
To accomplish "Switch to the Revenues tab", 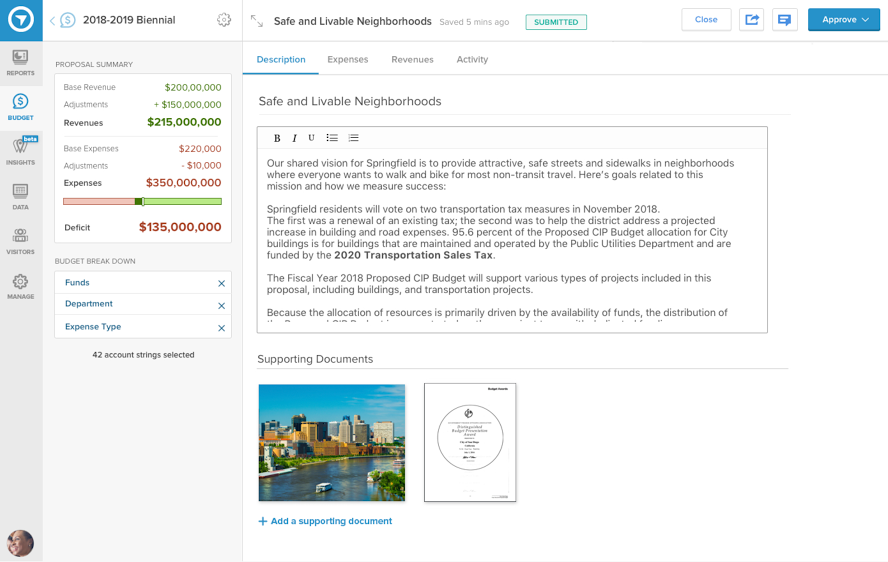I will click(x=412, y=59).
